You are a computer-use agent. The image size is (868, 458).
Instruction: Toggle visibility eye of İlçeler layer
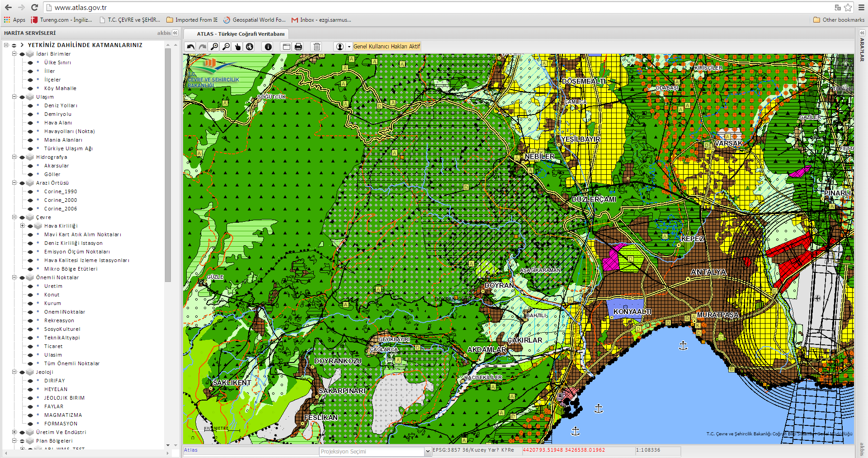click(x=30, y=80)
